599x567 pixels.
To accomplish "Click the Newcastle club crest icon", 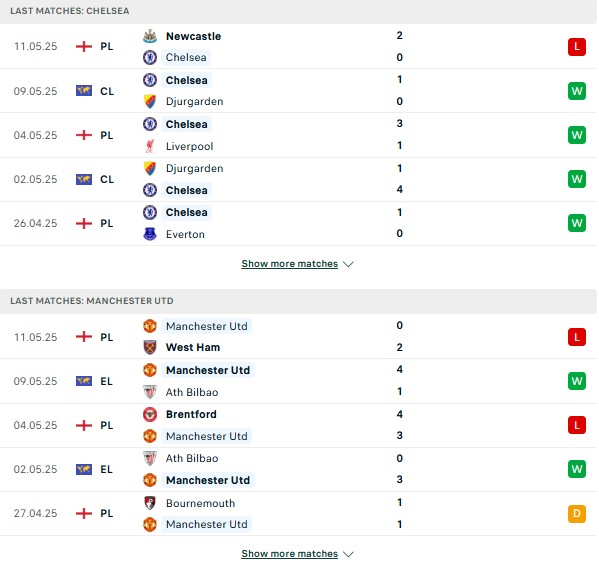I will [150, 36].
